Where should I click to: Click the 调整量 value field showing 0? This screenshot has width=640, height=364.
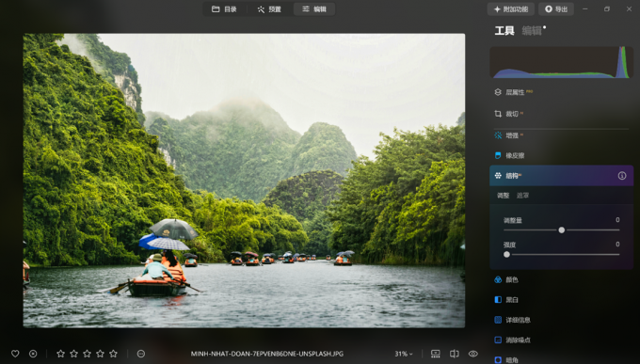click(617, 220)
